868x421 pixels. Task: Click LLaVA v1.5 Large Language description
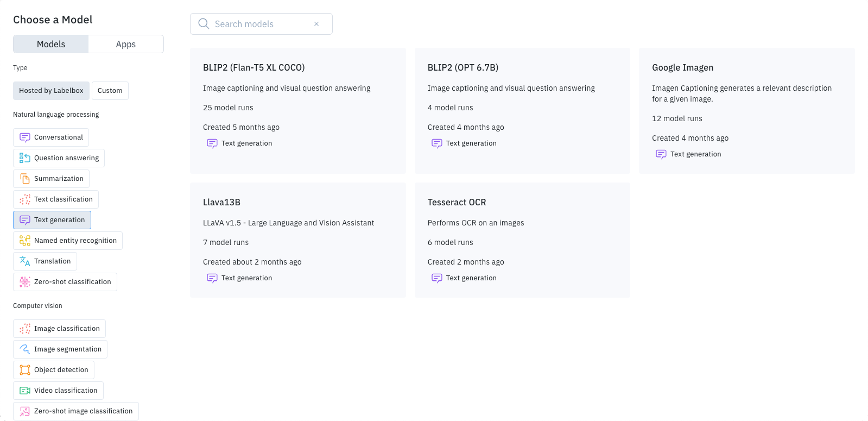tap(289, 223)
